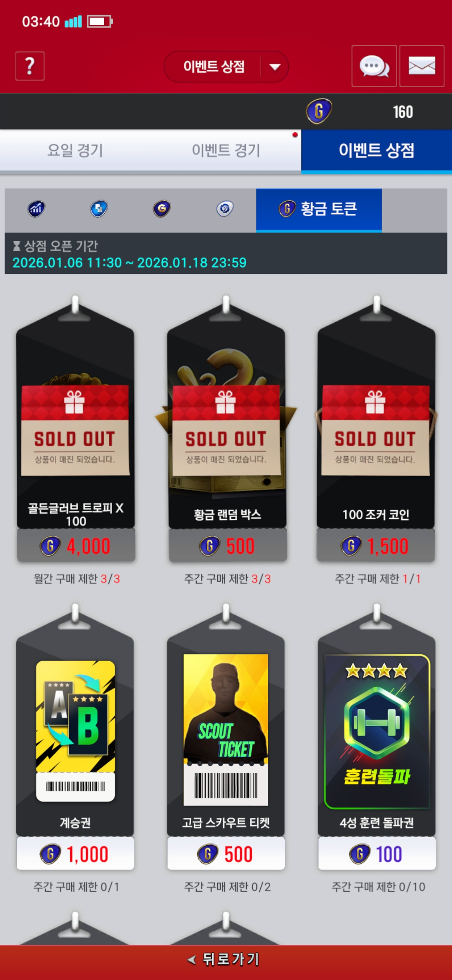Select the first blue chart token tab
The image size is (452, 980).
pos(36,209)
